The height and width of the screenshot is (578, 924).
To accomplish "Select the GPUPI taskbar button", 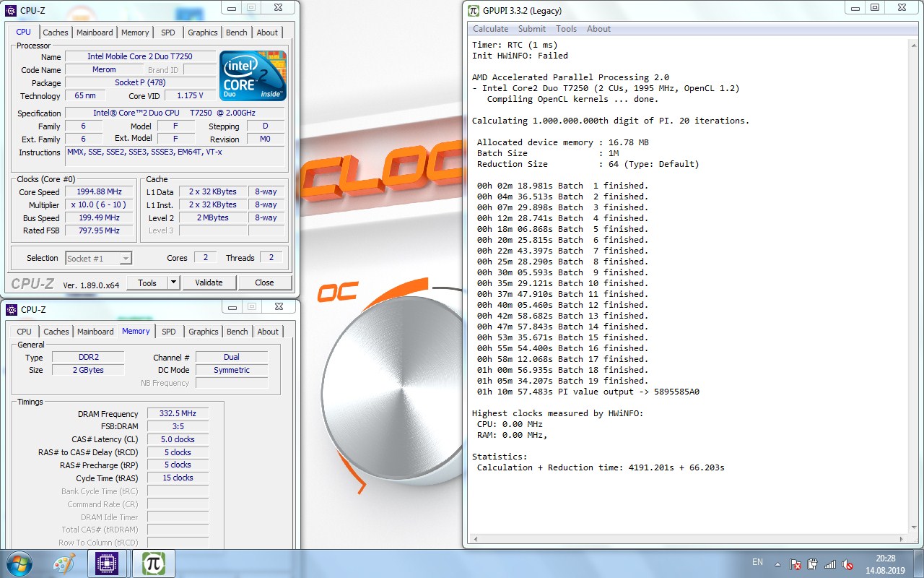I will tap(154, 564).
